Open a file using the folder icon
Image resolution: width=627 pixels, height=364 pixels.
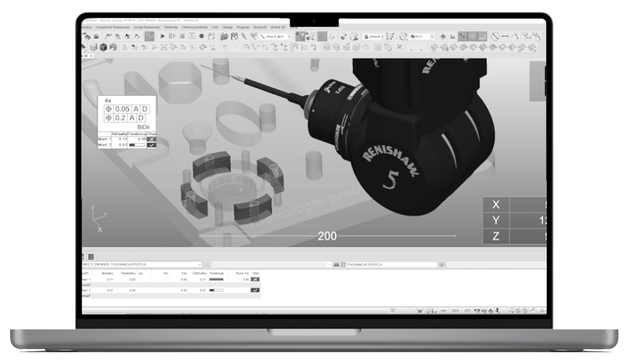[97, 36]
